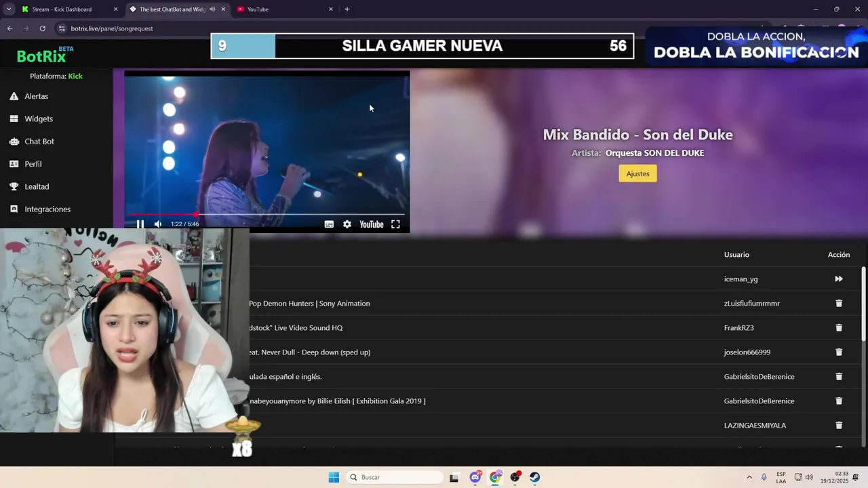This screenshot has width=868, height=488.
Task: Open the ESP LAA language switcher
Action: (x=781, y=477)
